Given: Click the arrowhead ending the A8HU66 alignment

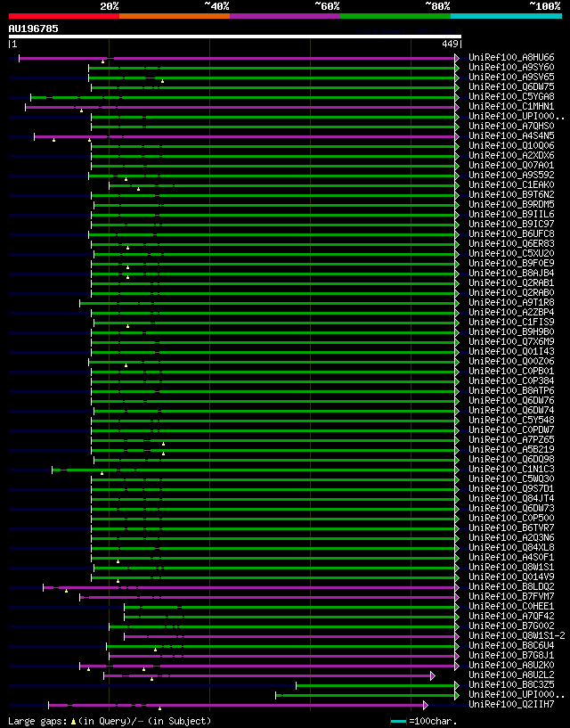Looking at the screenshot, I should point(457,58).
